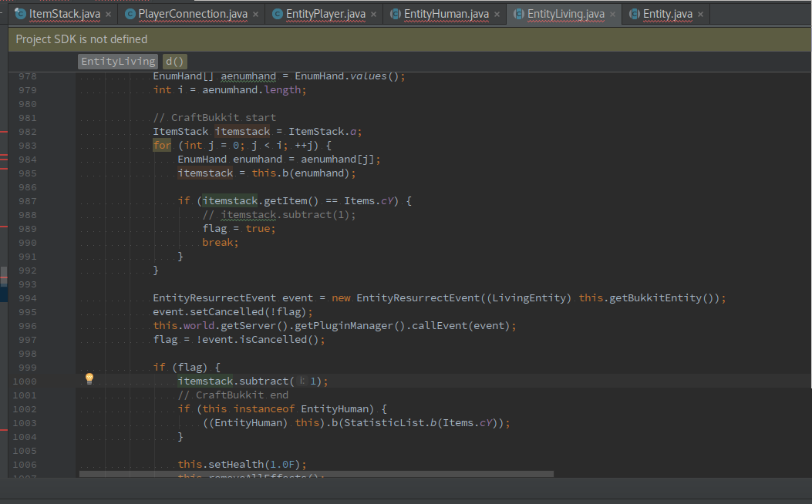
Task: Click 'instanceof' keyword on line 1002
Action: pyautogui.click(x=264, y=409)
